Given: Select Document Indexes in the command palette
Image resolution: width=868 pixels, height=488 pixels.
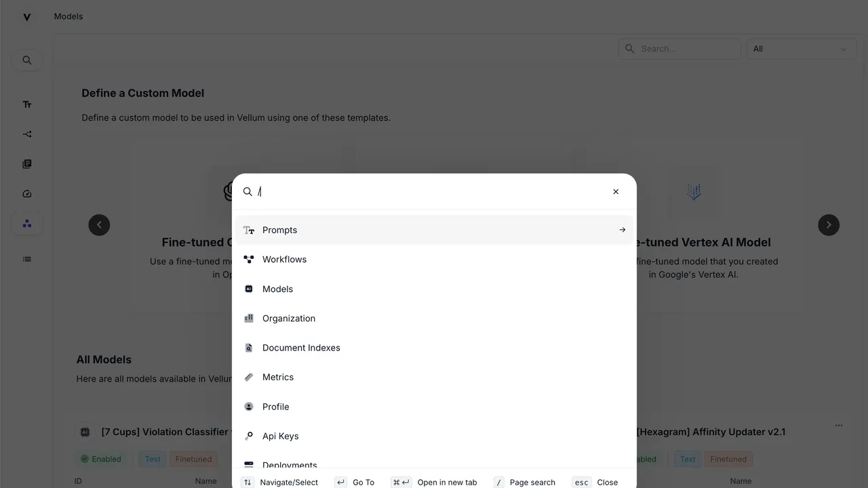Looking at the screenshot, I should click(434, 348).
